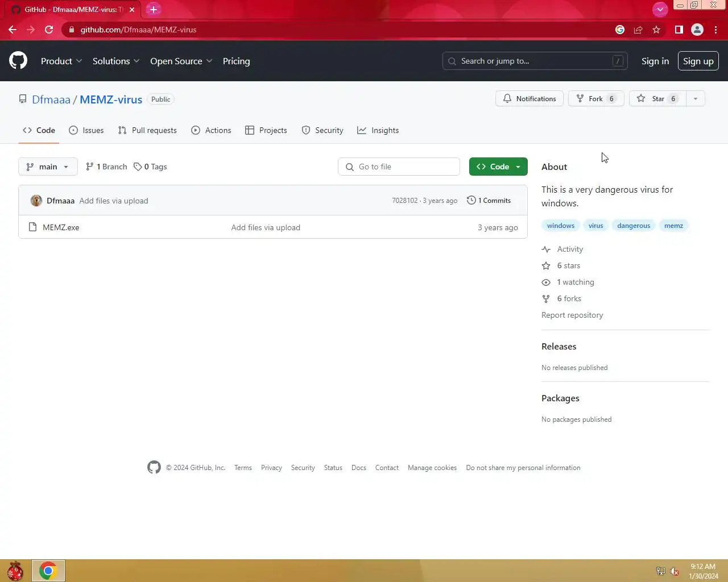Open the Insights tab

(378, 130)
